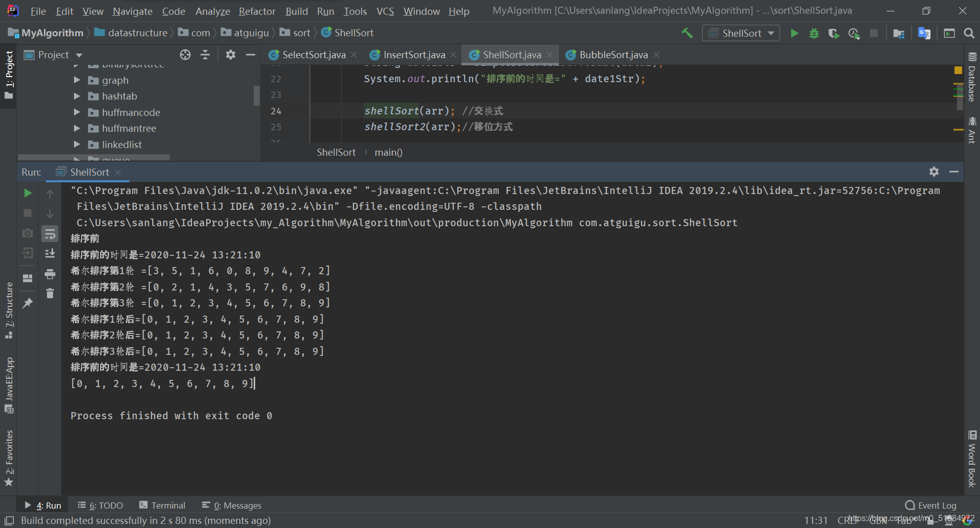This screenshot has width=980, height=528.
Task: Click line number 24 in the gutter
Action: point(276,111)
